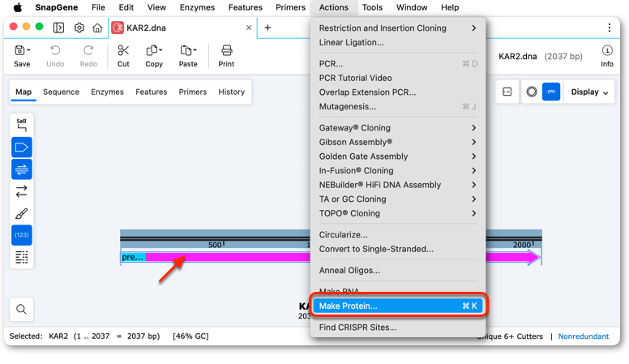Click the Print icon
The height and width of the screenshot is (364, 629).
[227, 50]
